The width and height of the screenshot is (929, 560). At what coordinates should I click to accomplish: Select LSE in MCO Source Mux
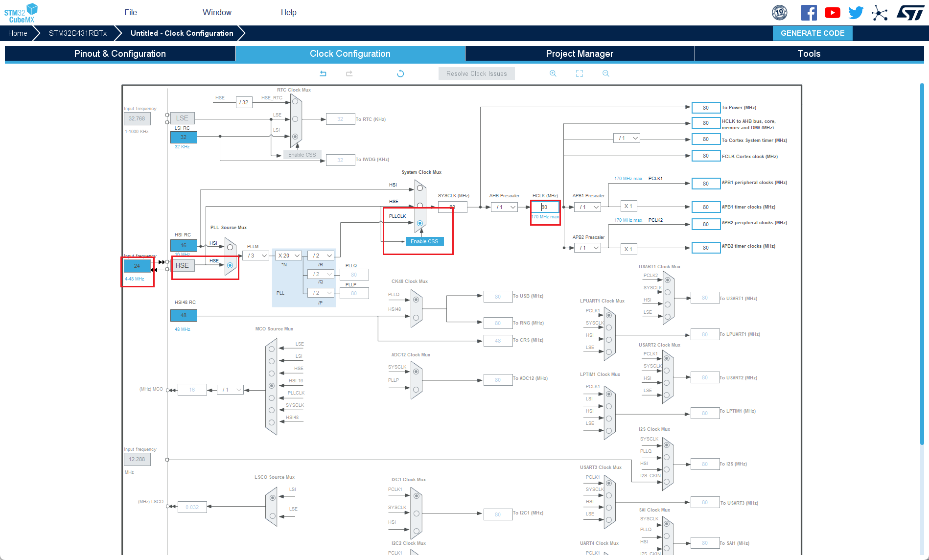[272, 349]
